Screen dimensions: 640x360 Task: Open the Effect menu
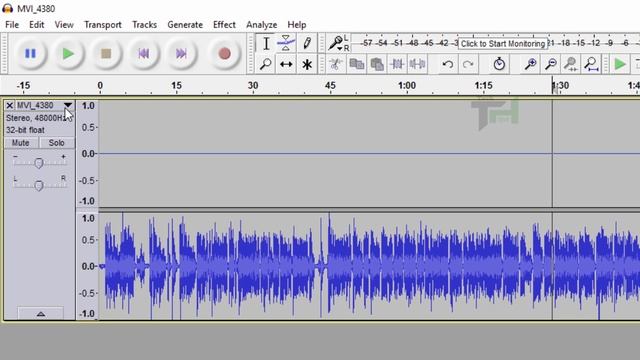(224, 24)
